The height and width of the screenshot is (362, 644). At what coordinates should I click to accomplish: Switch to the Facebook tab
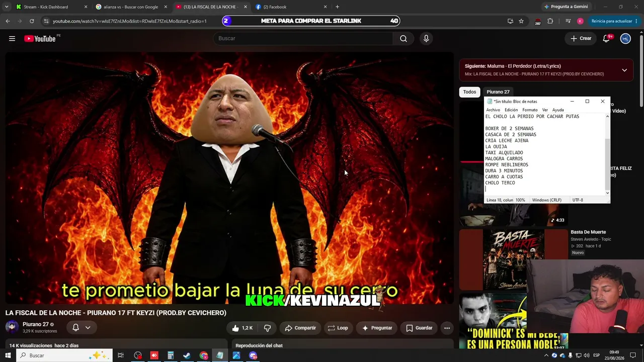click(x=291, y=7)
